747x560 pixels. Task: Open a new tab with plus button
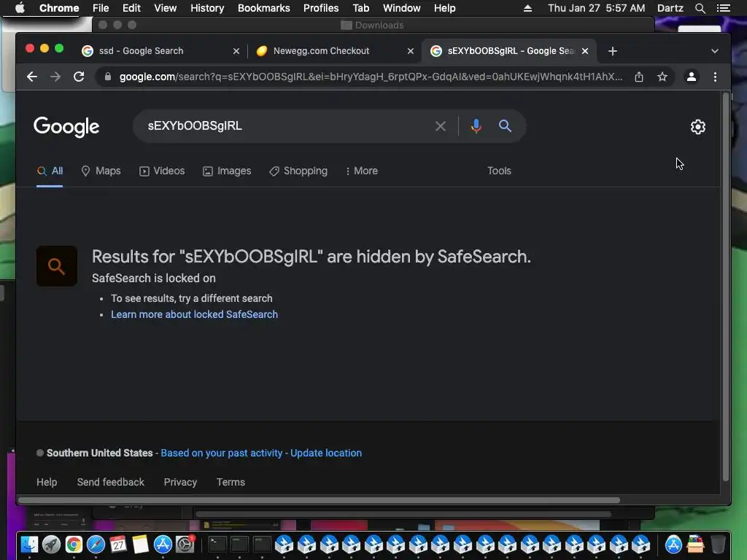tap(613, 51)
